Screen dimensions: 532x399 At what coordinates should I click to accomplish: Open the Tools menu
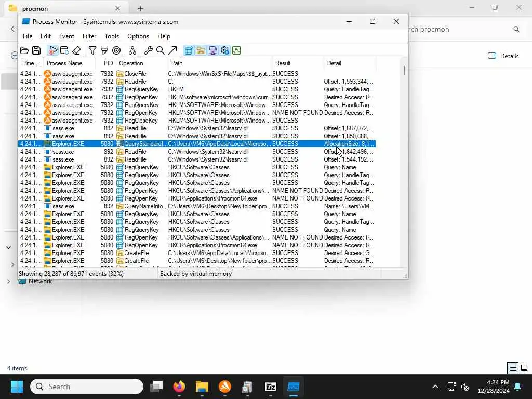click(x=112, y=36)
